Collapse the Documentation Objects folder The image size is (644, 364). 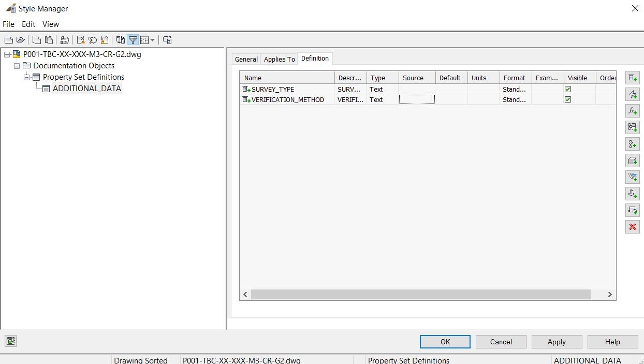coord(17,66)
